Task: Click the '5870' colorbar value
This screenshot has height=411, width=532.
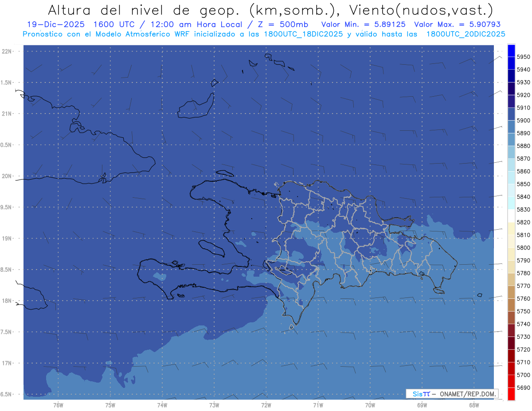Action: [x=523, y=159]
